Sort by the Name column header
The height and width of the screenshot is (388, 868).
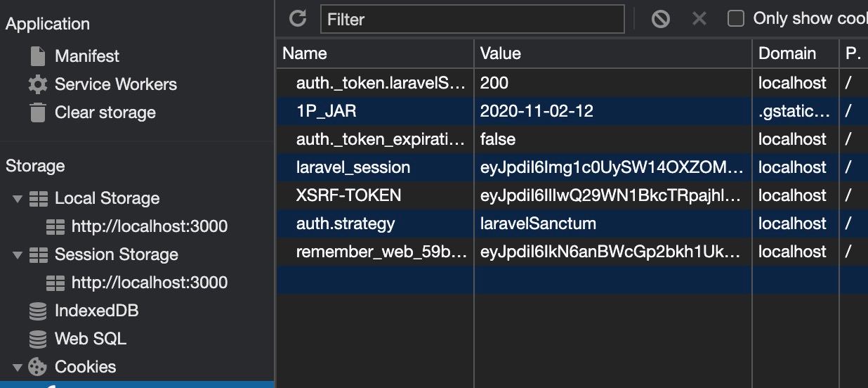375,53
